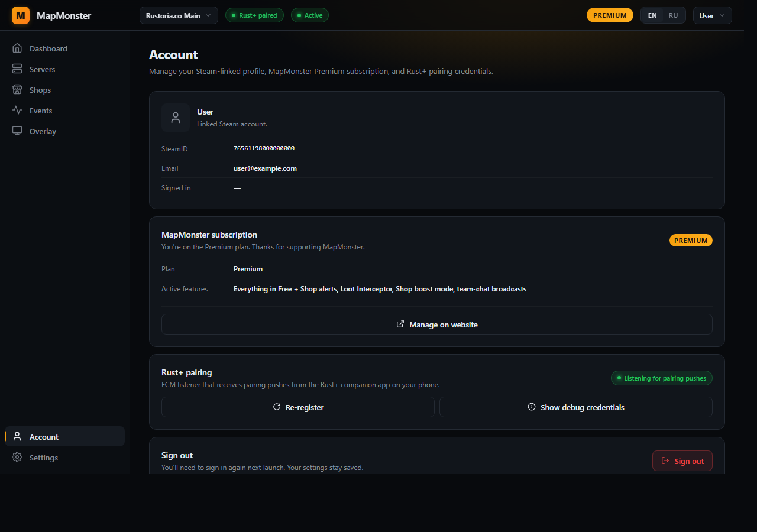Click the external link icon on Manage on website
This screenshot has height=532, width=757.
[x=400, y=324]
